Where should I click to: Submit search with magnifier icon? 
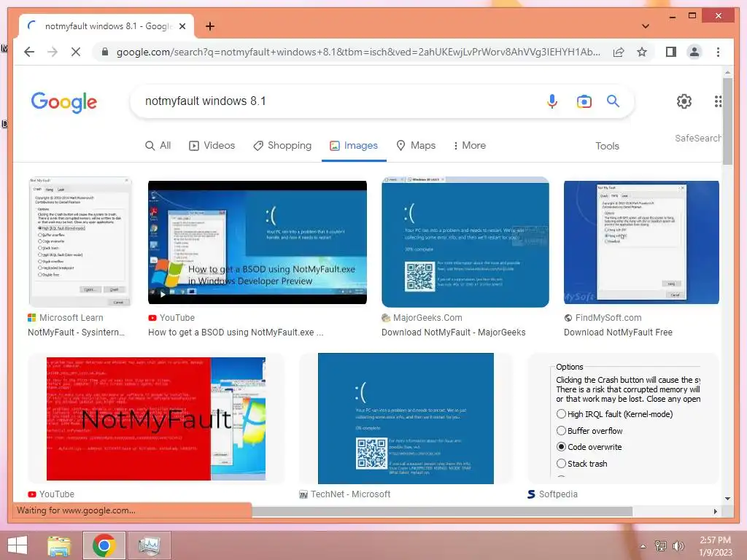tap(613, 101)
